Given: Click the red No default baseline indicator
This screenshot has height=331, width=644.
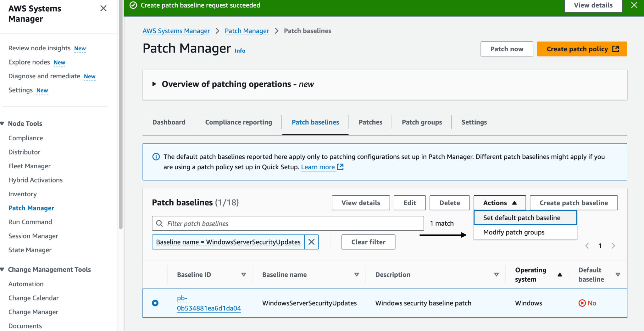Looking at the screenshot, I should point(587,303).
